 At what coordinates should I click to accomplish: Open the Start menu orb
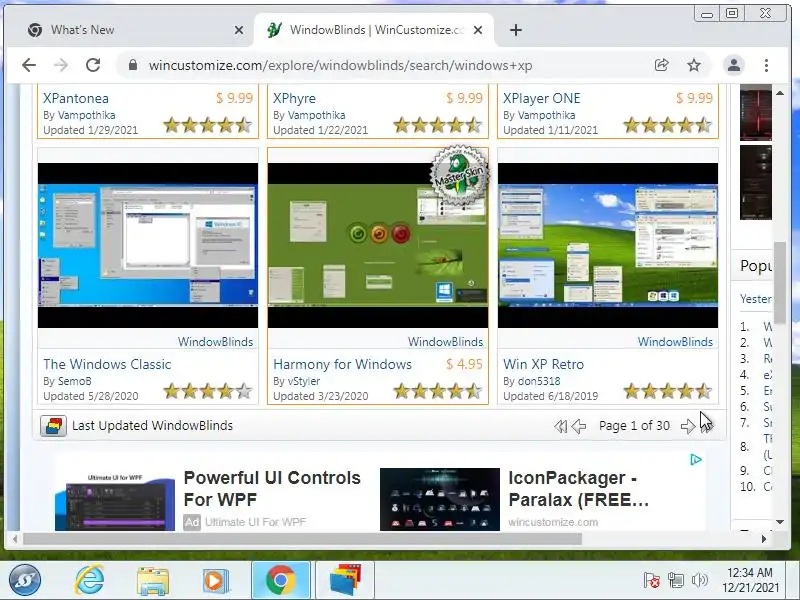[x=26, y=580]
